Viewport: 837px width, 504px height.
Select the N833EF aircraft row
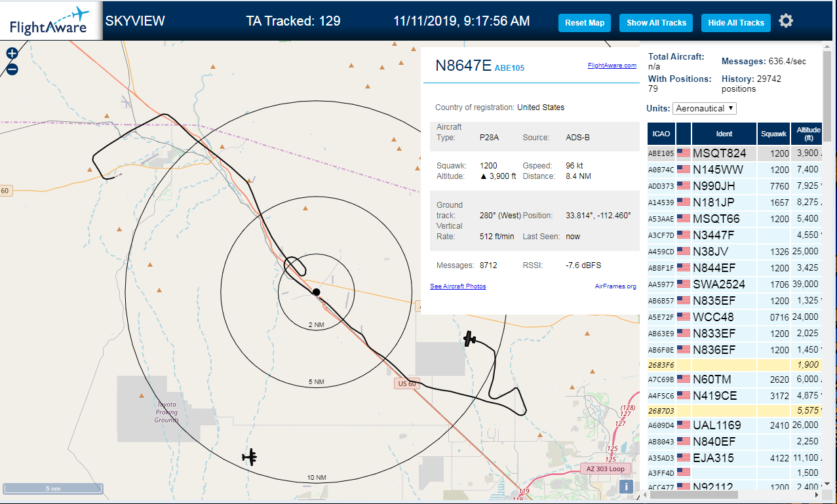[734, 334]
